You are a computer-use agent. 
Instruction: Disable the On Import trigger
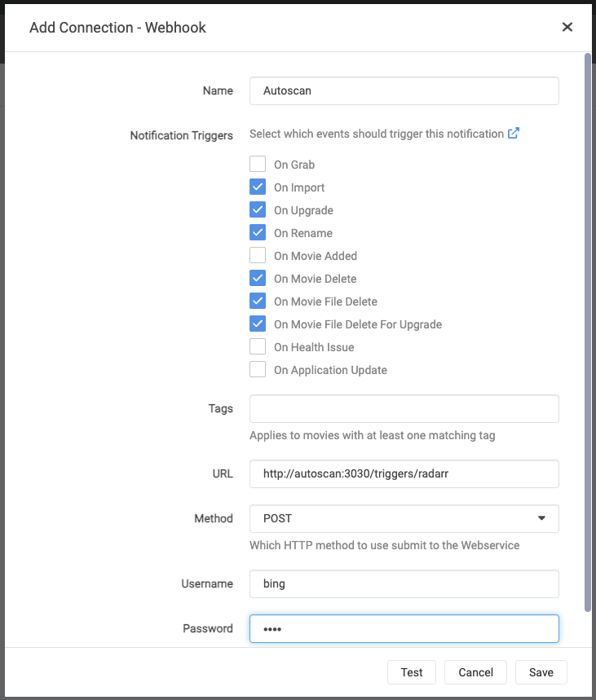pyautogui.click(x=258, y=187)
